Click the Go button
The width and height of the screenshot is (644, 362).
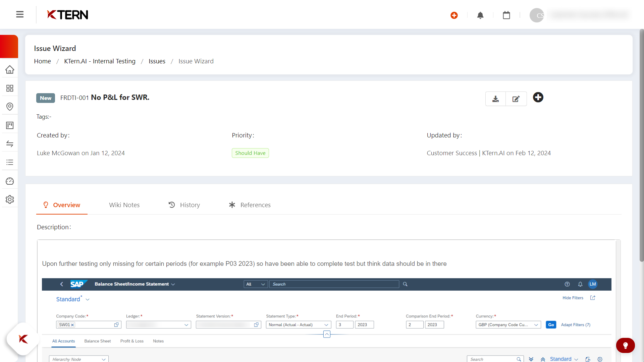[x=551, y=324]
